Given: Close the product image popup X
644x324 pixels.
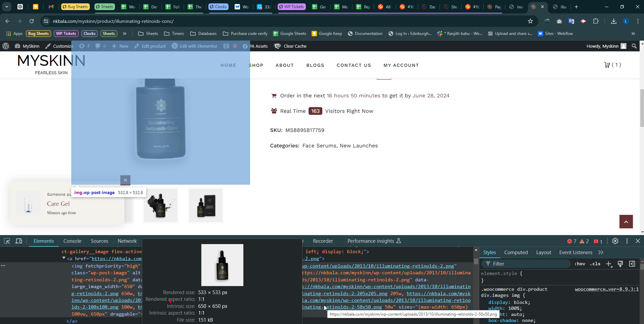Looking at the screenshot, I should 125,180.
